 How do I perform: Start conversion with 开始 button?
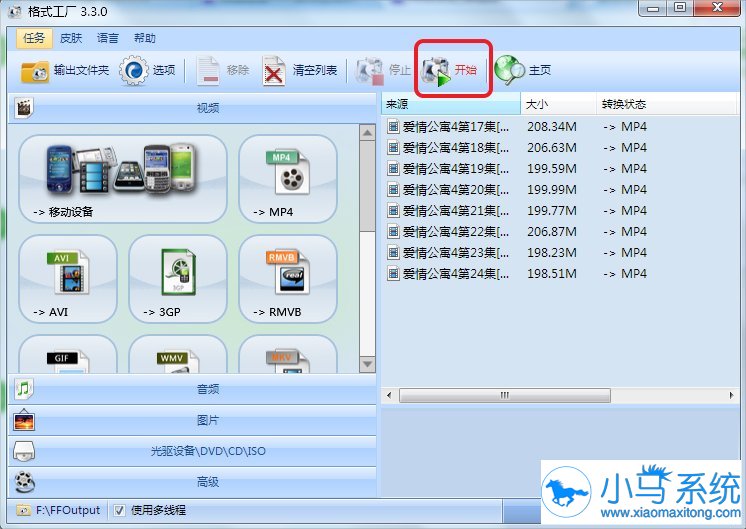click(450, 70)
